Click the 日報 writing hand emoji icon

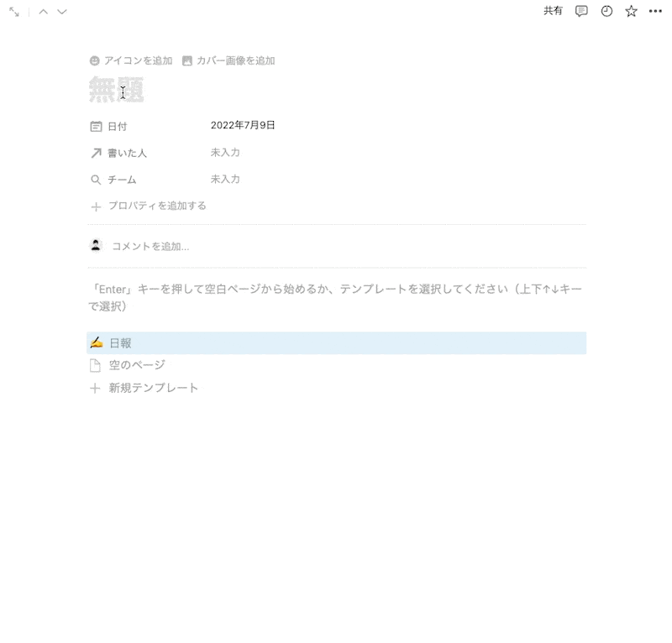(x=97, y=342)
